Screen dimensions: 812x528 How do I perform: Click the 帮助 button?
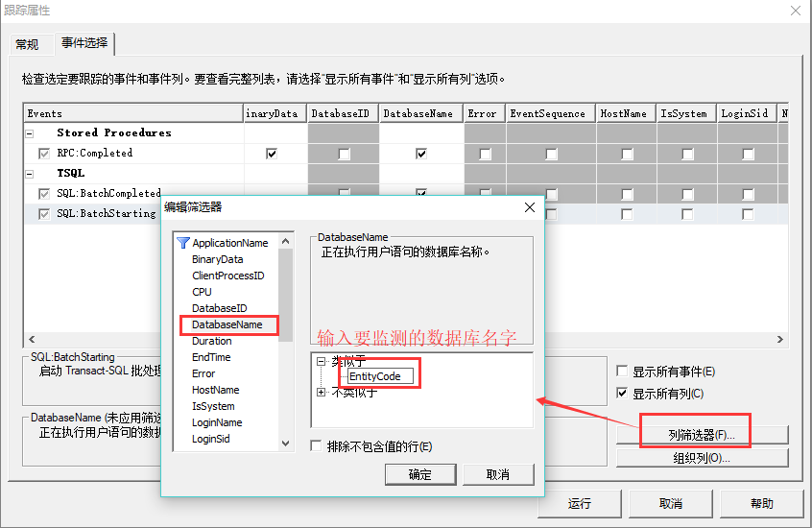coord(761,503)
